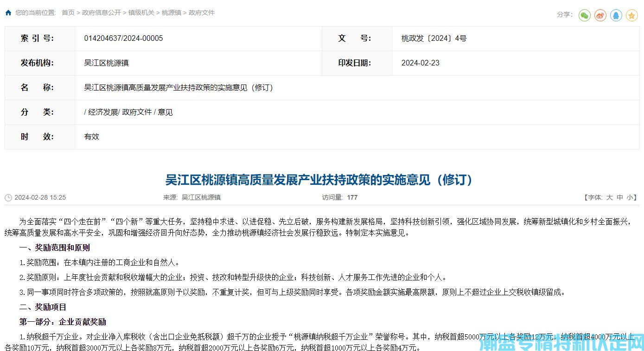Click the home icon beside the breadcrumb
The height and width of the screenshot is (351, 644).
[x=8, y=13]
